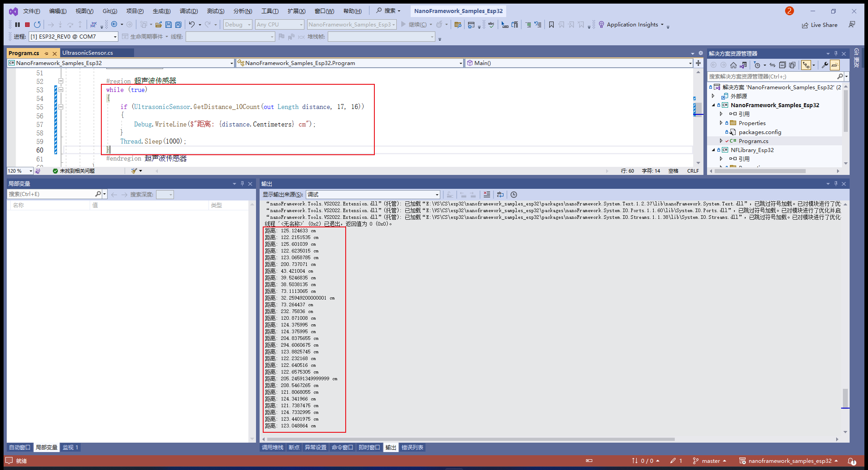Image resolution: width=868 pixels, height=470 pixels.
Task: Toggle auto-hide pin on the Locals panel
Action: (x=242, y=184)
